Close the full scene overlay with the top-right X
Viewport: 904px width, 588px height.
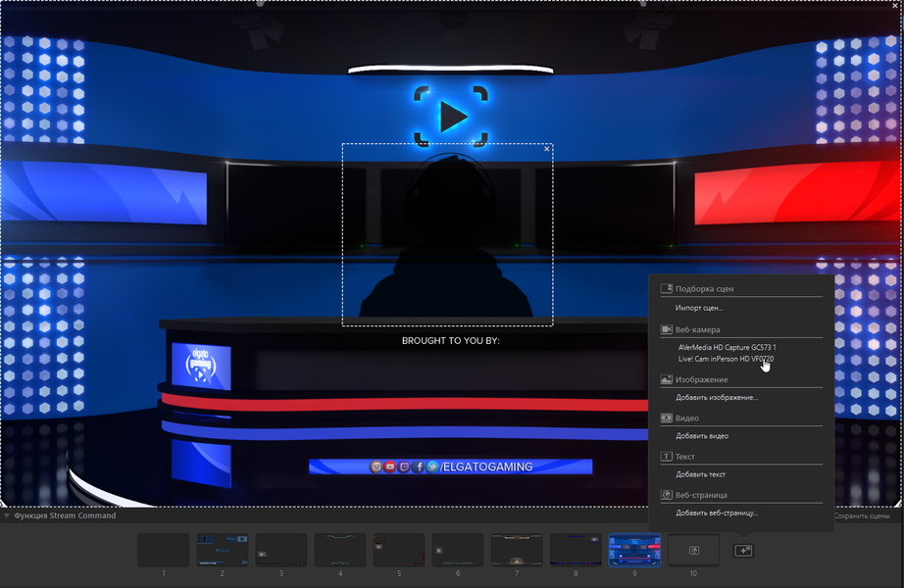[x=895, y=5]
